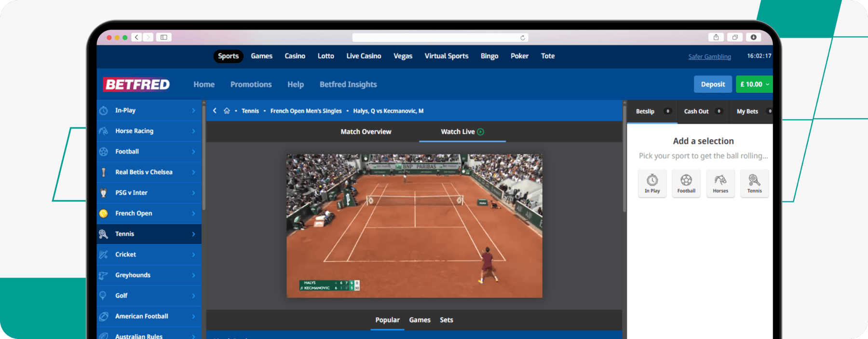Expand the Horse Racing sidebar chevron
The image size is (868, 339).
click(193, 131)
